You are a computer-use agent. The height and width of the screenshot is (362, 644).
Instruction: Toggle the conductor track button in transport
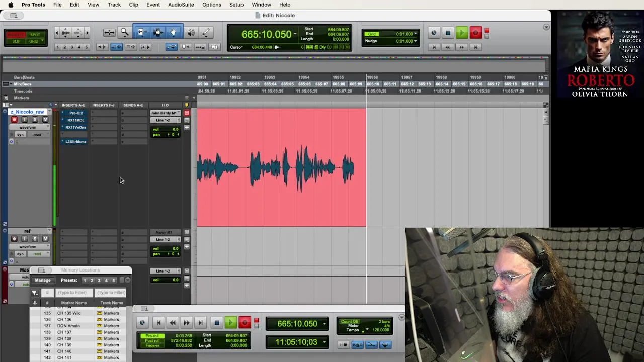(x=385, y=345)
